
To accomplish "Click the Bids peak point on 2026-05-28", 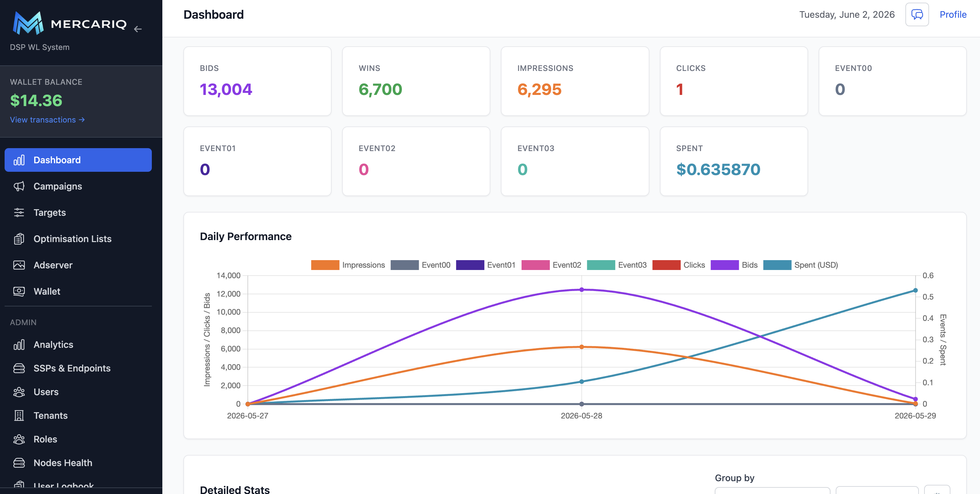I will tap(581, 290).
